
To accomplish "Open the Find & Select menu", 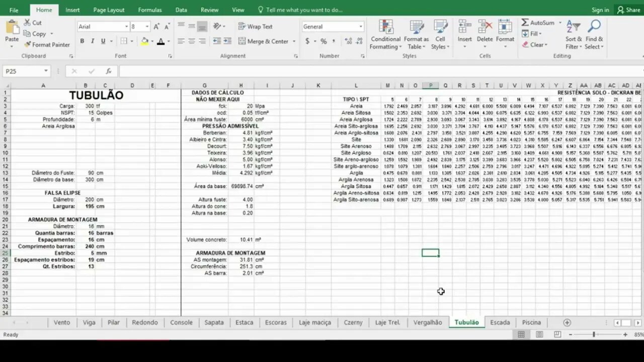I will tap(594, 34).
